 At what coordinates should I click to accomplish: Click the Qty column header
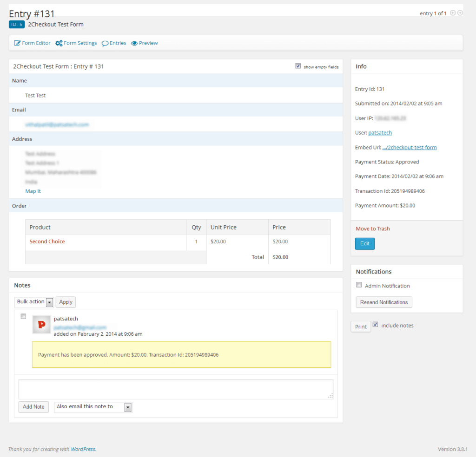[196, 227]
